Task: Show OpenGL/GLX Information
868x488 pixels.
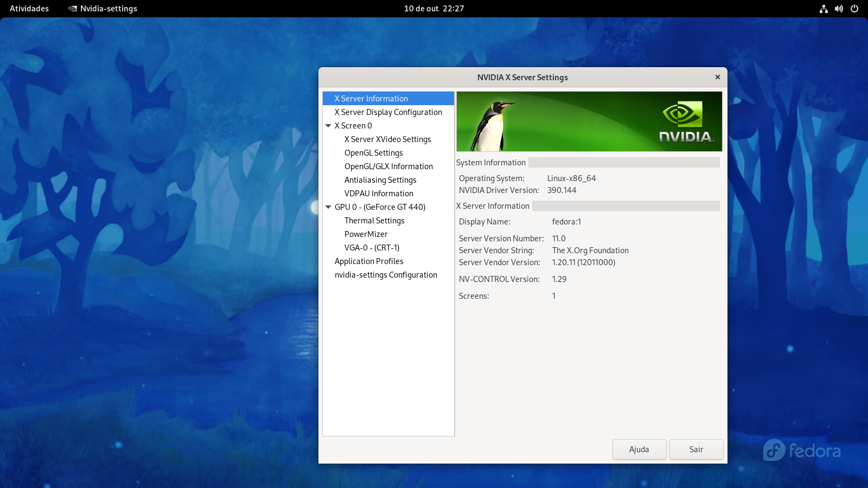Action: click(388, 166)
